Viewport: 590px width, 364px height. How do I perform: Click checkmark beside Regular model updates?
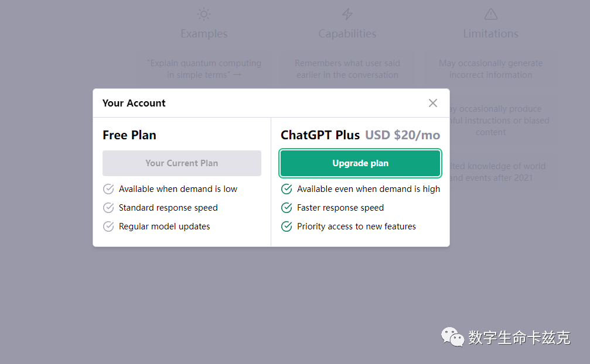pyautogui.click(x=108, y=226)
